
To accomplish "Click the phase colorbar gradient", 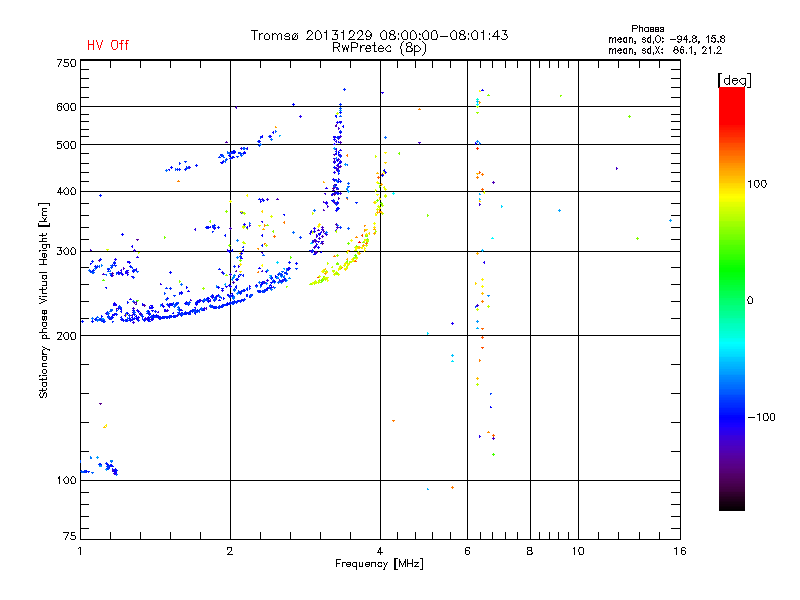I will [x=732, y=298].
